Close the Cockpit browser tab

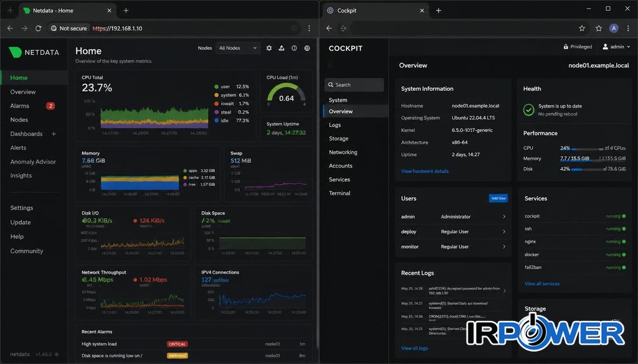422,11
